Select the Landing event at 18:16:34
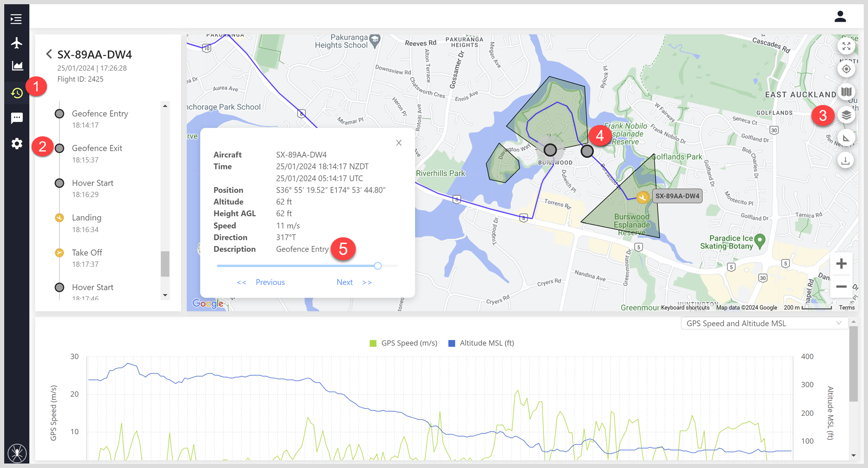The height and width of the screenshot is (468, 868). click(x=86, y=223)
